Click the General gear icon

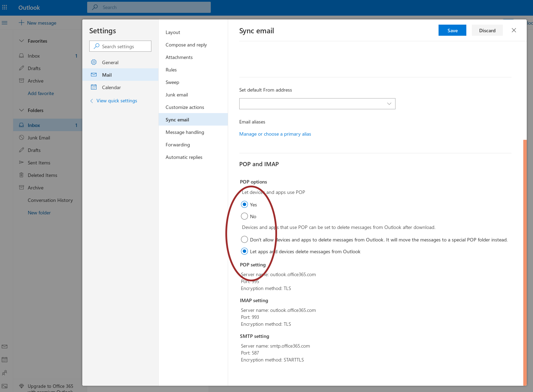94,62
